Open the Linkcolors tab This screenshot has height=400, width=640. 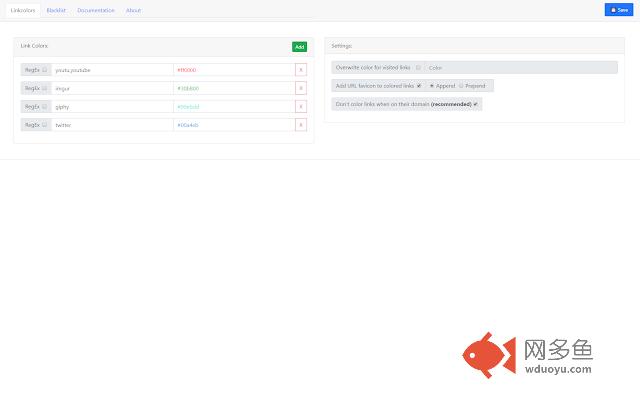click(x=23, y=10)
